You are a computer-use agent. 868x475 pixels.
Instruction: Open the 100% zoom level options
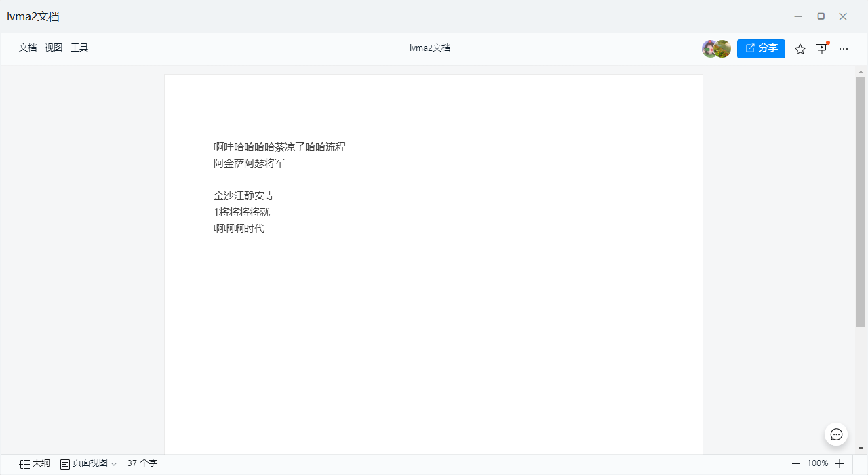click(818, 463)
